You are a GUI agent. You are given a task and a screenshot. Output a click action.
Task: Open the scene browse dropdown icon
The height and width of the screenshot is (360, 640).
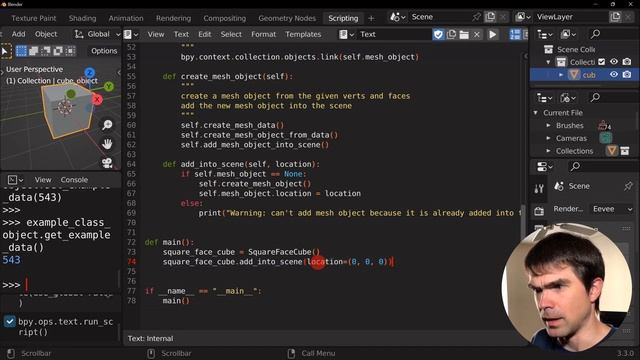(397, 17)
